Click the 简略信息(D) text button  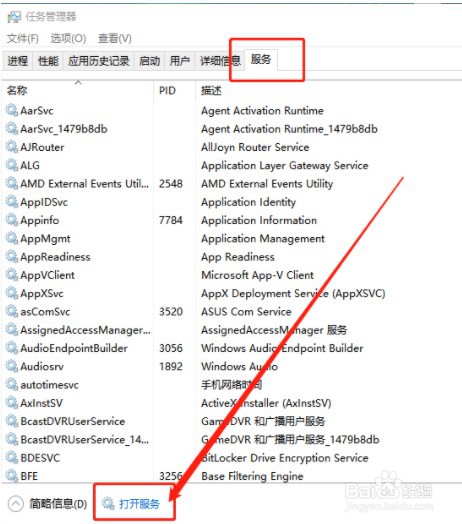58,504
